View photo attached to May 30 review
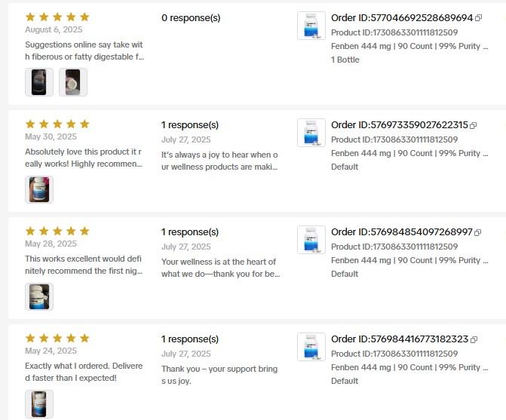This screenshot has height=420, width=506. (39, 189)
